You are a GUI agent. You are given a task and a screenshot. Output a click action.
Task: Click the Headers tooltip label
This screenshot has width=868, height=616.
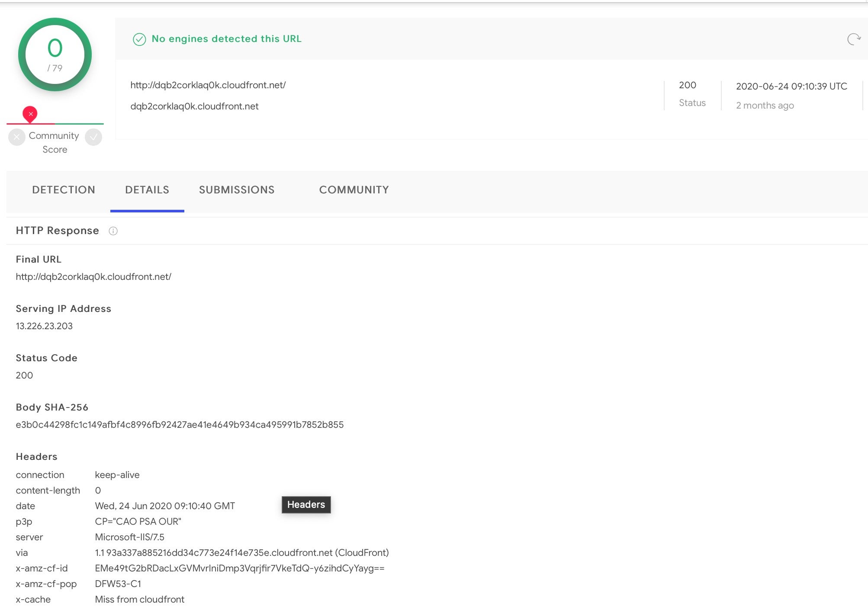(x=306, y=505)
